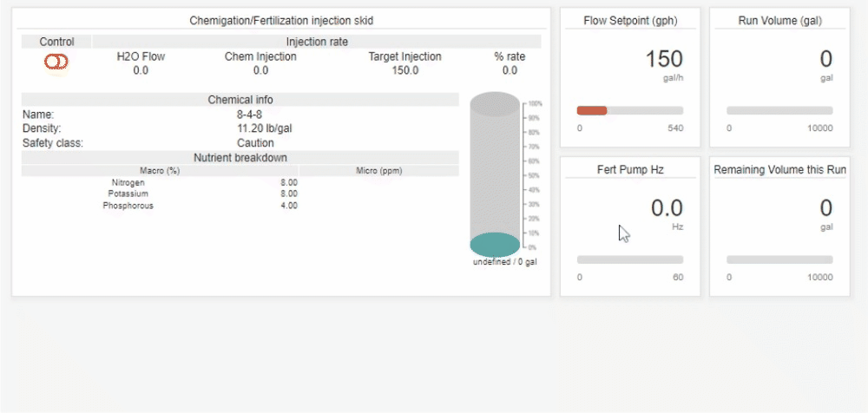Image resolution: width=868 pixels, height=413 pixels.
Task: Click the Chemical info section header
Action: coord(240,100)
